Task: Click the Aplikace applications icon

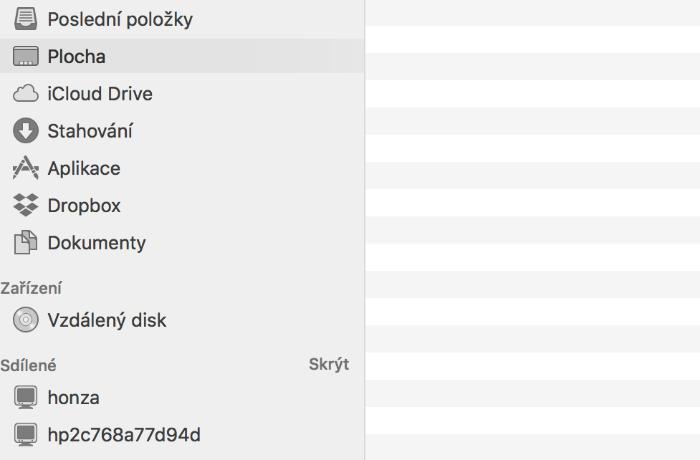Action: 25,168
